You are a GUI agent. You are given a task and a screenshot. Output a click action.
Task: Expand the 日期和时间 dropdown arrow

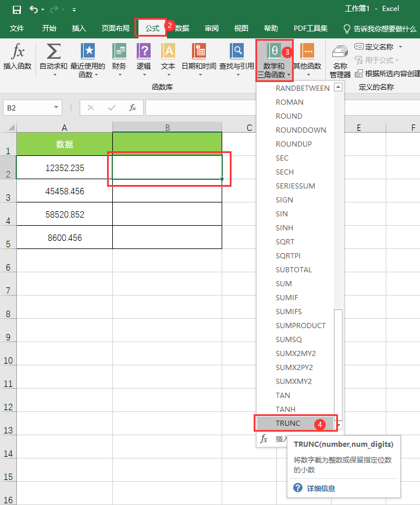point(200,75)
